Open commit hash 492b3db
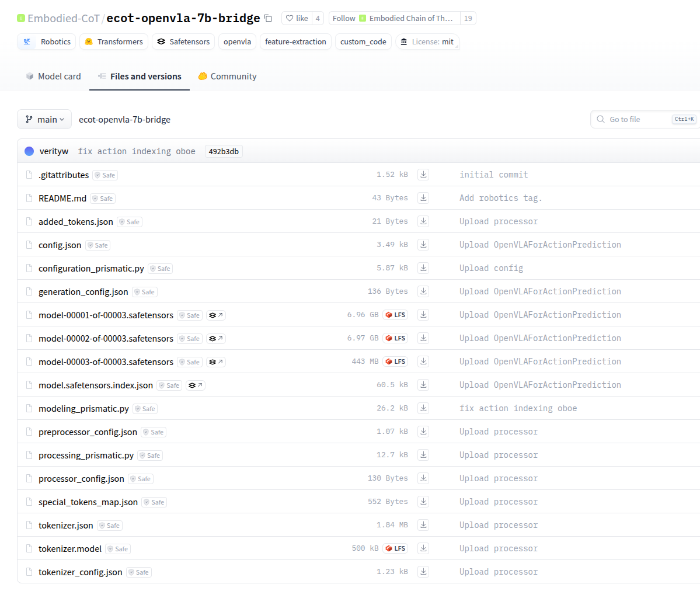 pos(224,151)
